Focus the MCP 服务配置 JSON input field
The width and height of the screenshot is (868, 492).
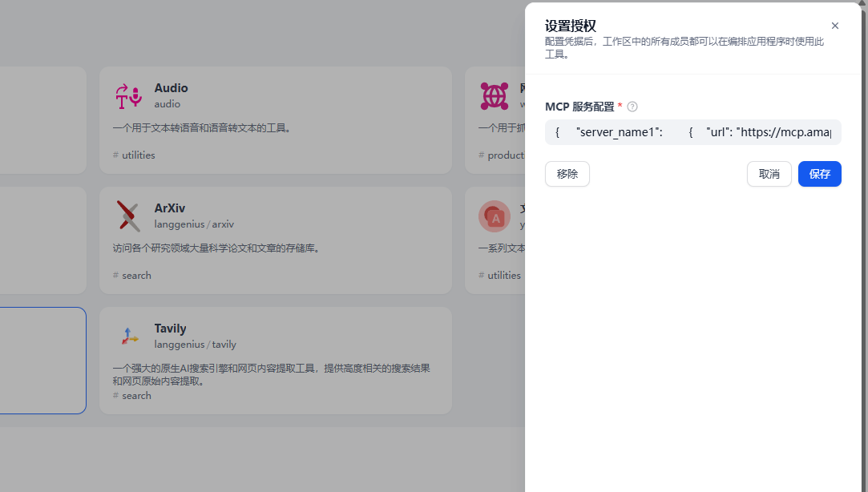(x=692, y=132)
